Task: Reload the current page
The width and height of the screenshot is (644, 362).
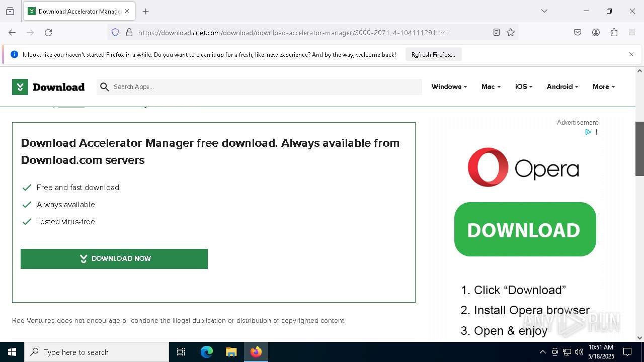Action: coord(48,33)
